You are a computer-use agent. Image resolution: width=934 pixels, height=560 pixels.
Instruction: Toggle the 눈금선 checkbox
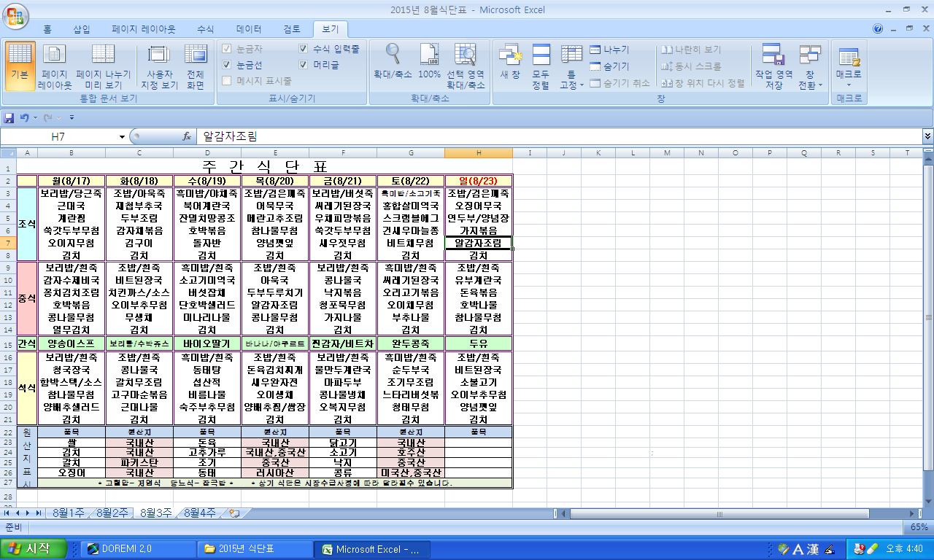pos(227,65)
